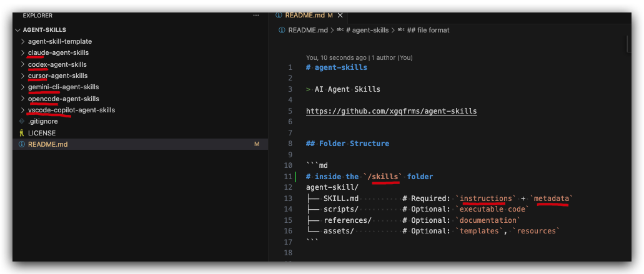This screenshot has width=644, height=274.
Task: Open the GitHub agent-skills repository link
Action: [x=391, y=111]
